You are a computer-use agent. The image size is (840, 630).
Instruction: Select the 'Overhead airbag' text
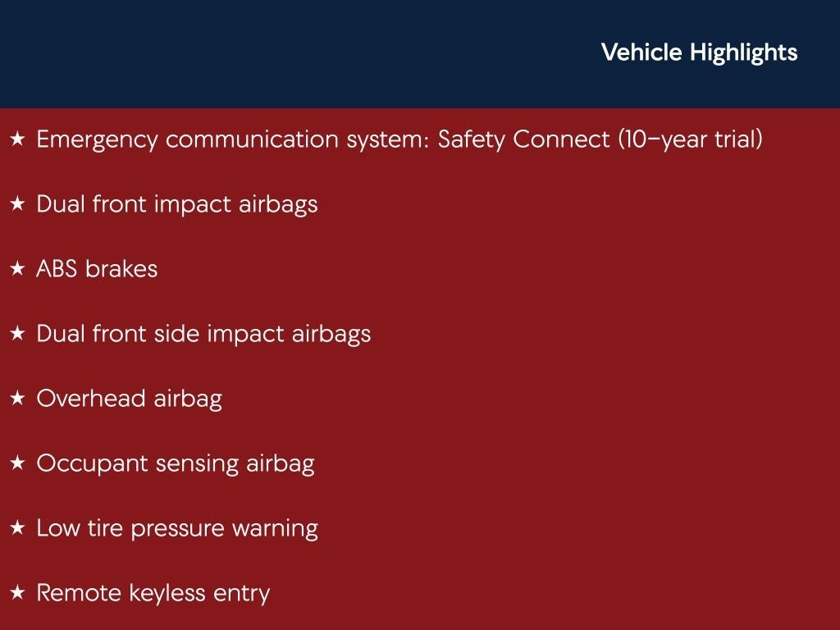129,399
